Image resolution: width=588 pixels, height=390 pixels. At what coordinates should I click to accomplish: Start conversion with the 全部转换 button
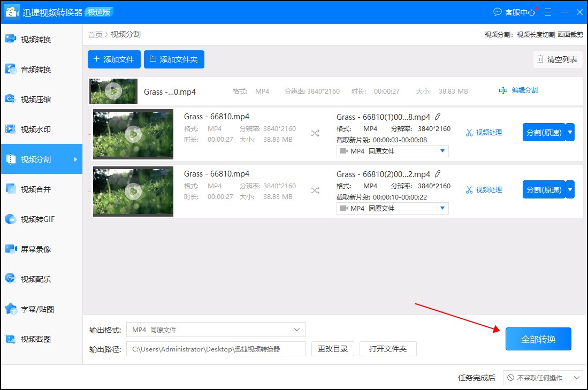tap(538, 339)
